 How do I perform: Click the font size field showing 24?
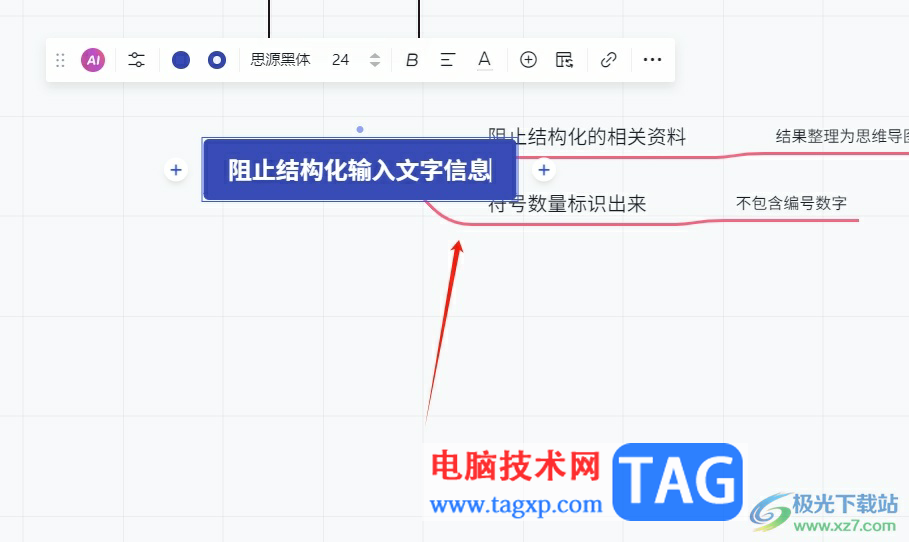point(340,60)
